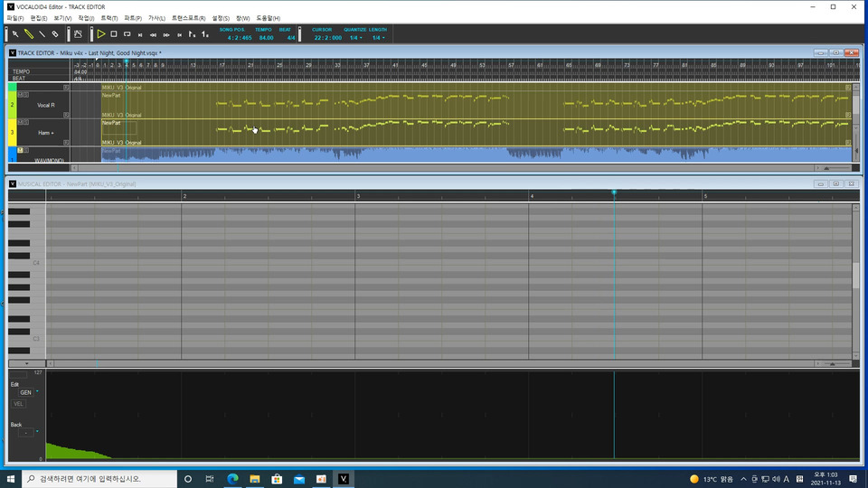Screen dimensions: 868x488
Task: Select the Arrow pointer tool
Action: [x=15, y=34]
